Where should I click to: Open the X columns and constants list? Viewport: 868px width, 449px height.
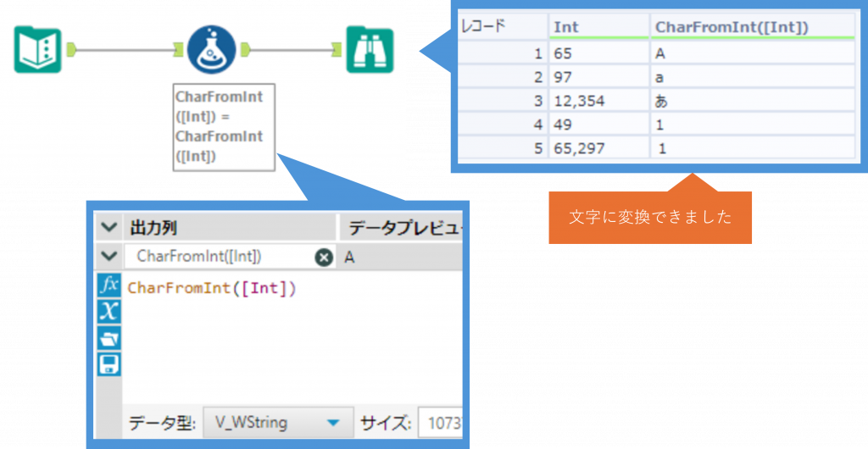pyautogui.click(x=110, y=311)
